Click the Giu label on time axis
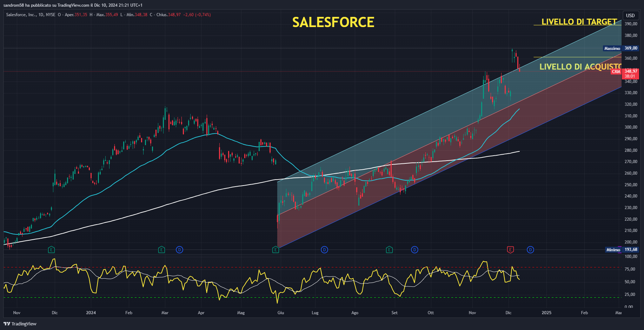Screen dimensions: 644x330 click(x=281, y=313)
